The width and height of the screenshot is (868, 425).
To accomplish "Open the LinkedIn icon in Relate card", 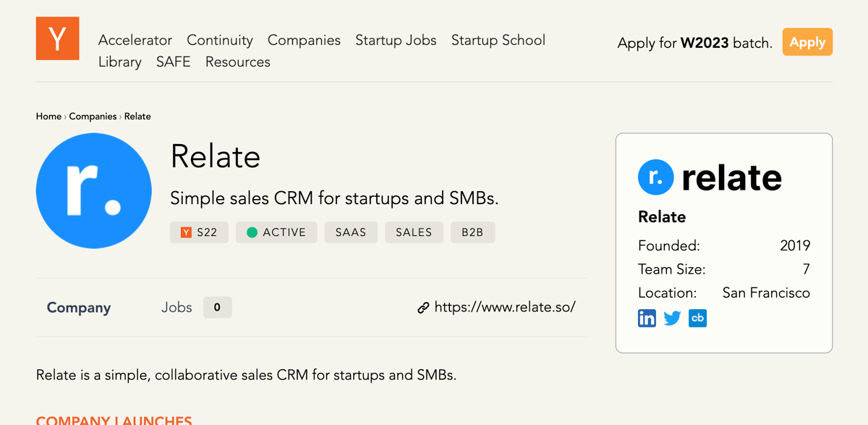I will coord(647,318).
